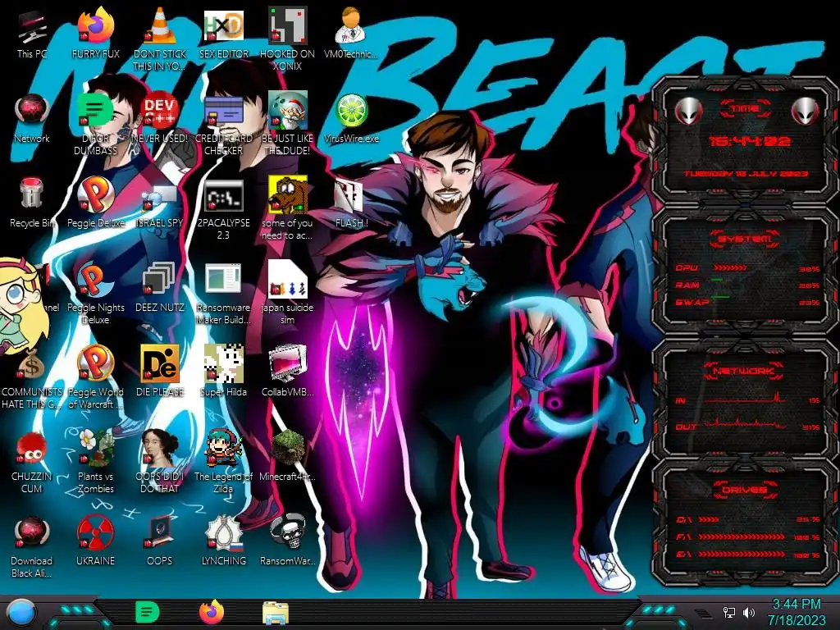Open the green chat app on taskbar
This screenshot has width=840, height=630.
(148, 612)
